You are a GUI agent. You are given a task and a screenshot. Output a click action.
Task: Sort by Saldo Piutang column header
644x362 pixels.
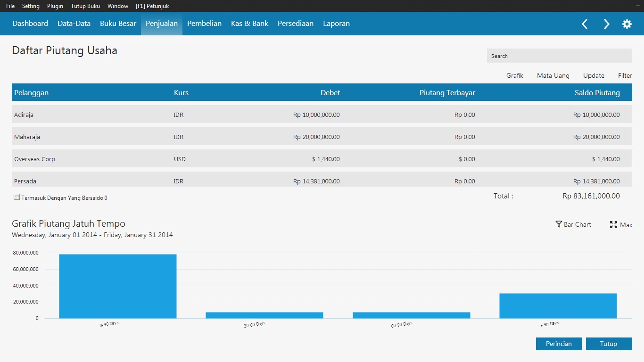(x=597, y=93)
